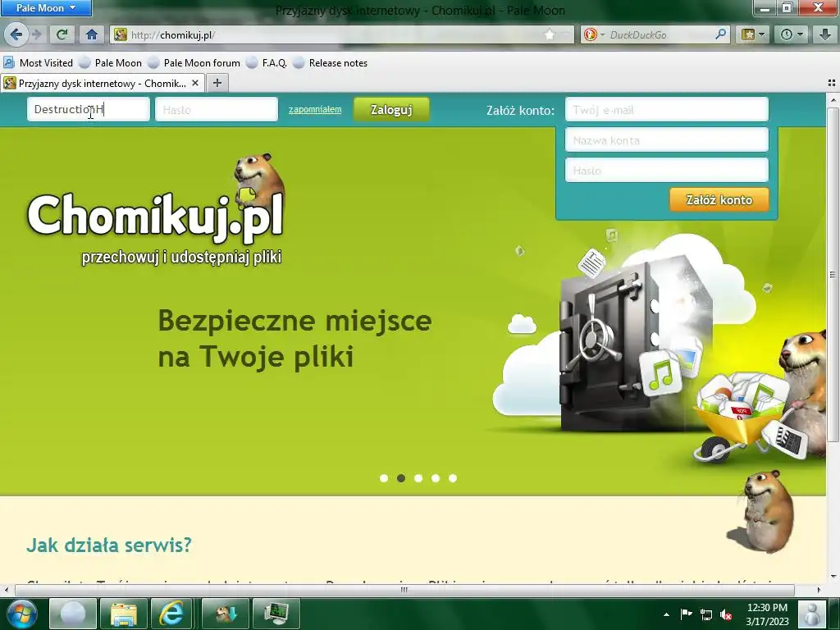Select the third banner slide dot
The width and height of the screenshot is (840, 630).
click(418, 478)
